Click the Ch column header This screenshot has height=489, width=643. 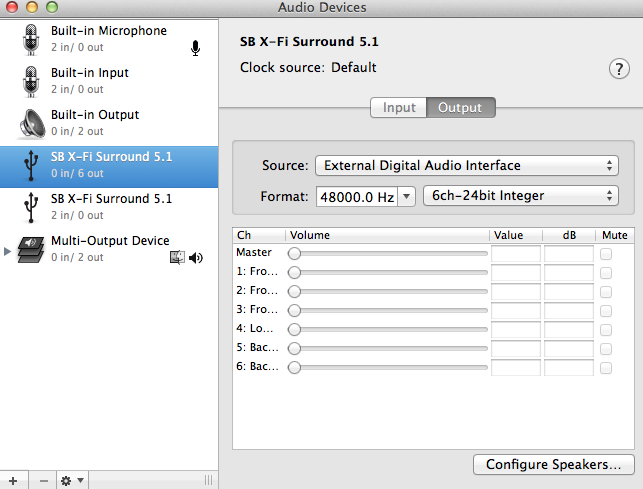(x=259, y=235)
